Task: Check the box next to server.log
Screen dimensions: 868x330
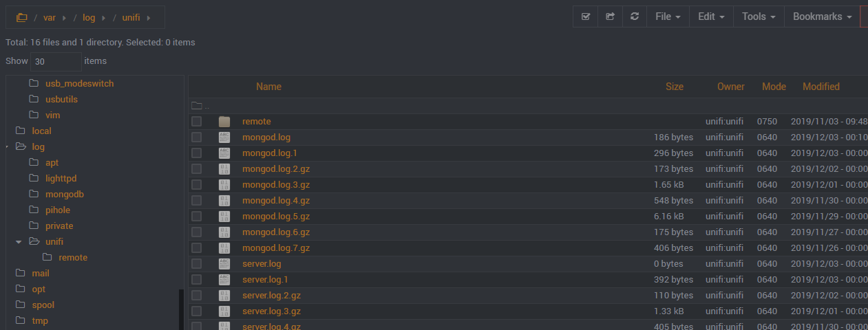Action: click(197, 264)
